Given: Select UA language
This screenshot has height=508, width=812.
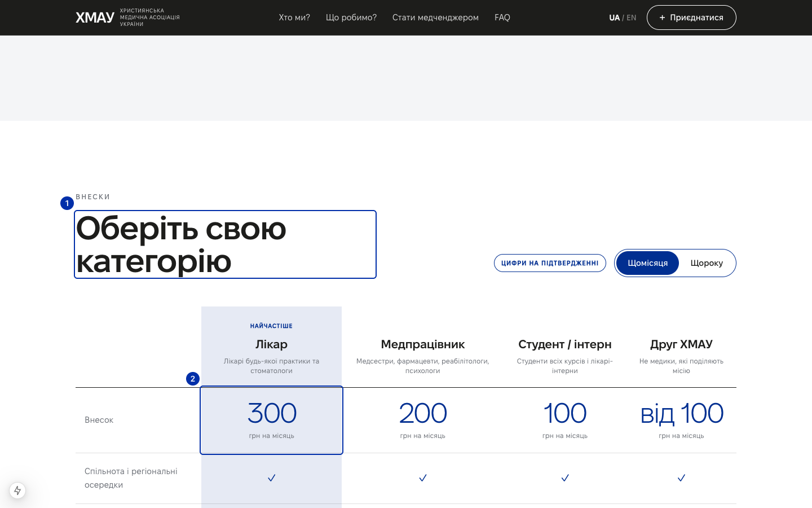Looking at the screenshot, I should (614, 17).
